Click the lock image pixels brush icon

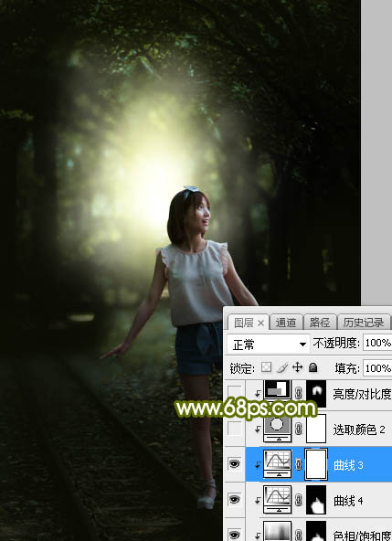tap(282, 367)
